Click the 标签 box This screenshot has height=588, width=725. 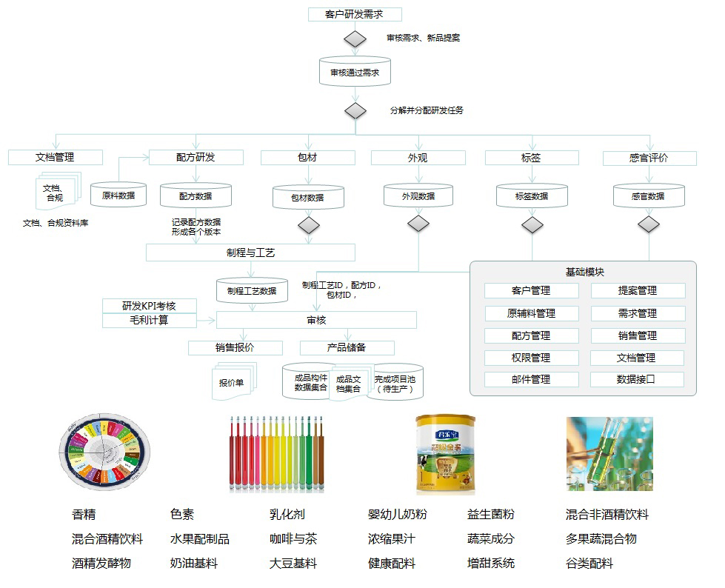click(532, 158)
